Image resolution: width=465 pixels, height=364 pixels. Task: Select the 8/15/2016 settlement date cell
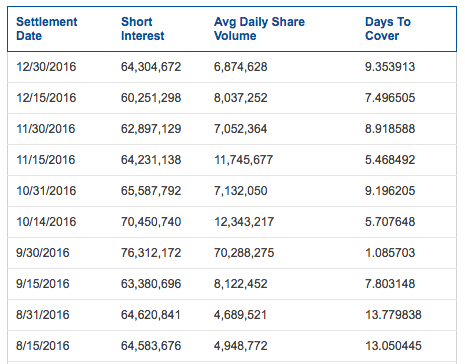point(43,346)
